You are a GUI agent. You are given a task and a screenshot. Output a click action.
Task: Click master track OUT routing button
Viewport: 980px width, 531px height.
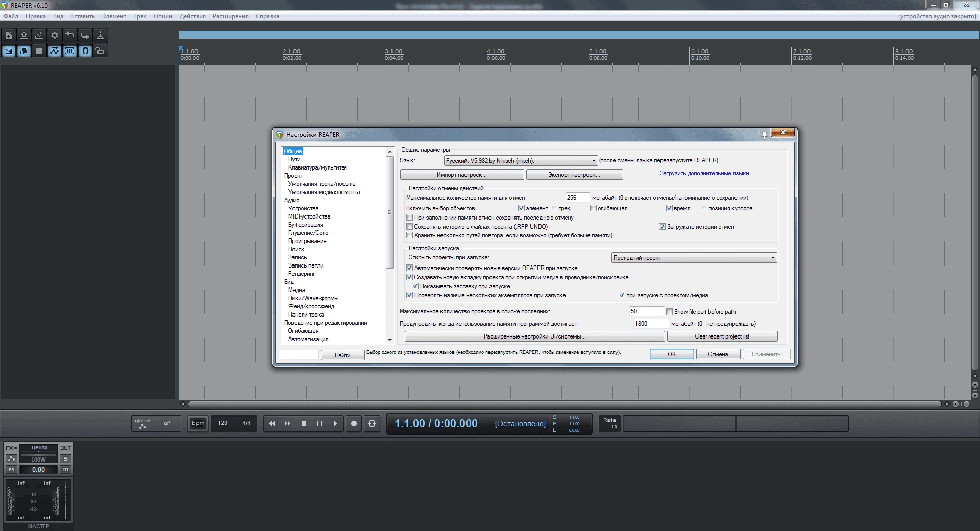pyautogui.click(x=65, y=448)
